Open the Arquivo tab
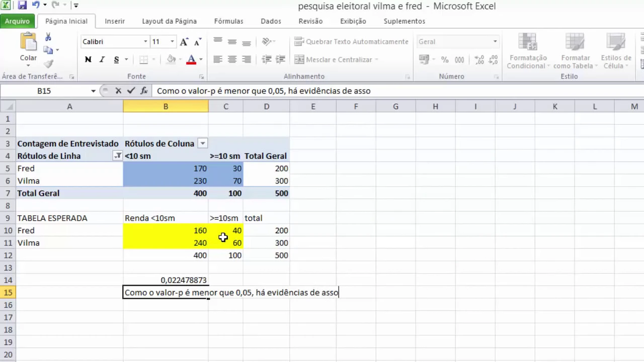 [18, 21]
